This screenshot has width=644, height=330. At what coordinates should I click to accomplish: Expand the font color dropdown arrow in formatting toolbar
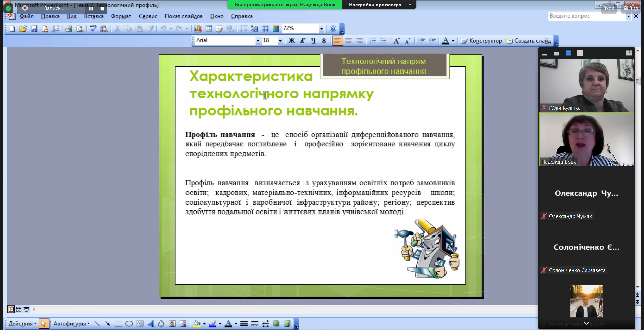tap(453, 41)
